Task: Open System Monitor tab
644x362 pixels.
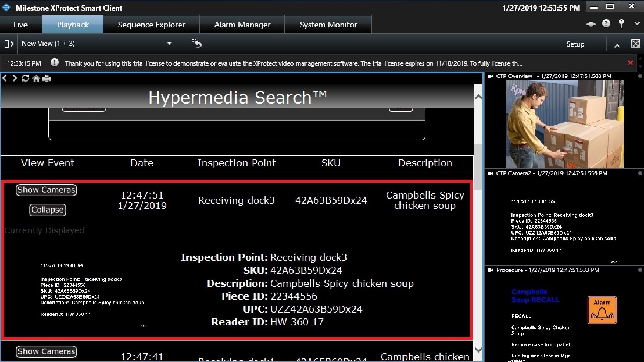Action: [328, 25]
